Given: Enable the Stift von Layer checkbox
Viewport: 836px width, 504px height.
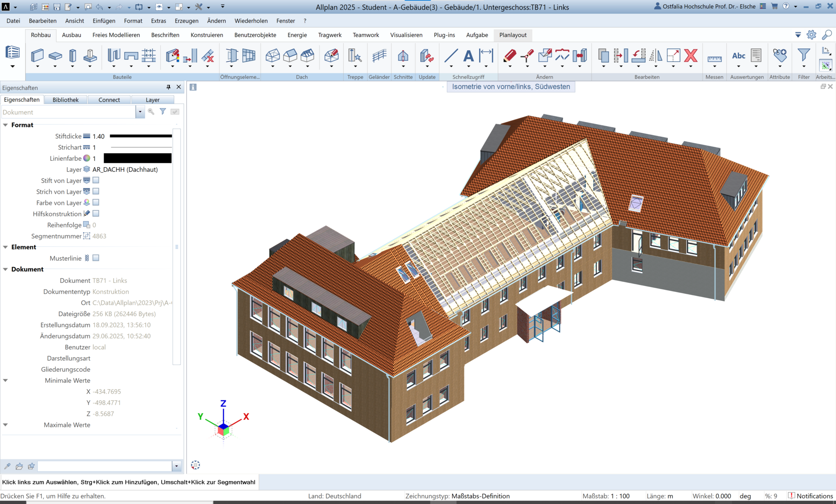Looking at the screenshot, I should click(96, 180).
